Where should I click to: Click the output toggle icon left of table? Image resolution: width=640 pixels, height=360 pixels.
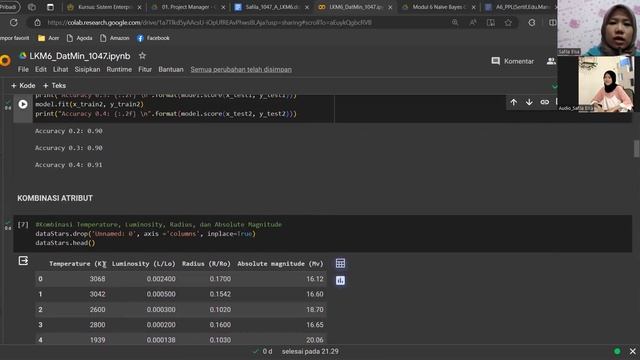pos(23,261)
